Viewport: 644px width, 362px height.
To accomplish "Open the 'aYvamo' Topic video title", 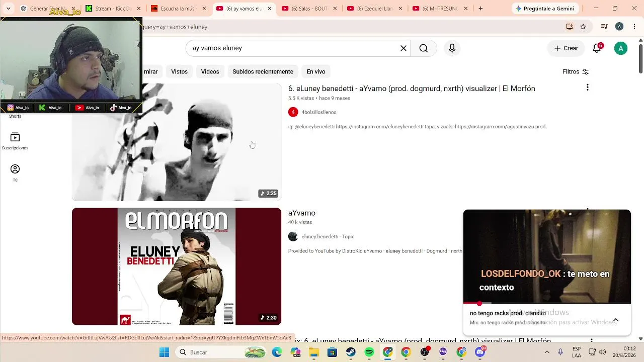I will coord(302,213).
